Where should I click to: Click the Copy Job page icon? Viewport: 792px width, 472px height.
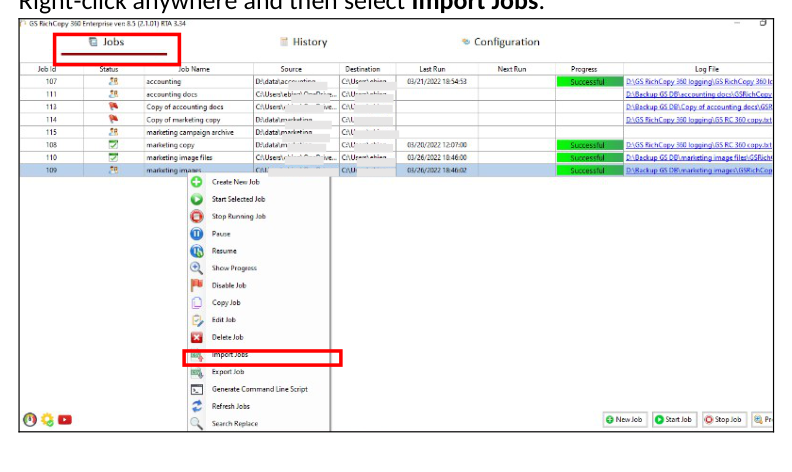(x=196, y=303)
